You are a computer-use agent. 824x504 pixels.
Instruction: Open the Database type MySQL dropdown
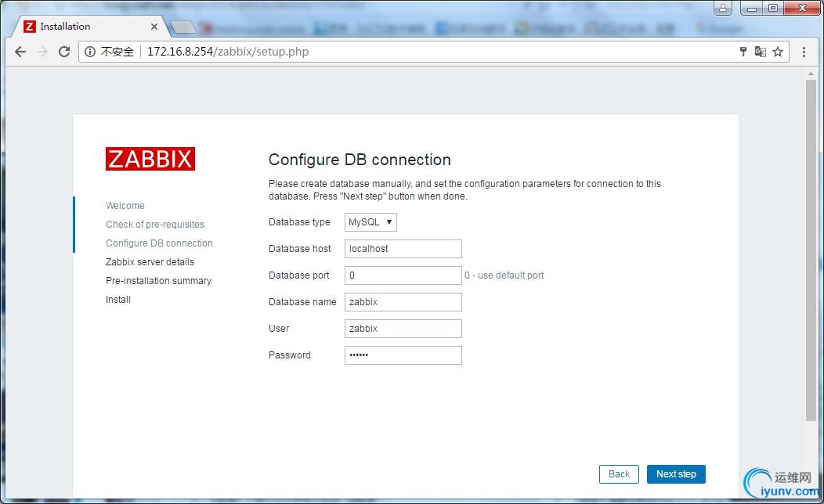(370, 222)
